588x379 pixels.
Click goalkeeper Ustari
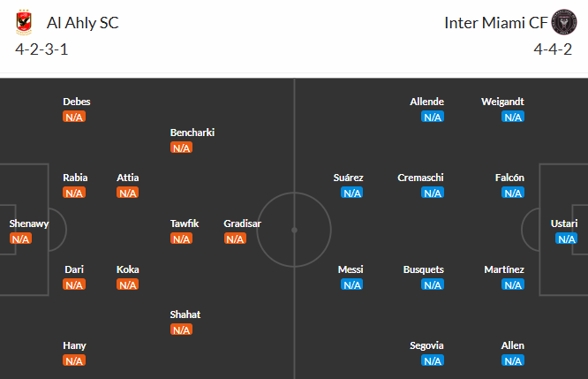563,224
